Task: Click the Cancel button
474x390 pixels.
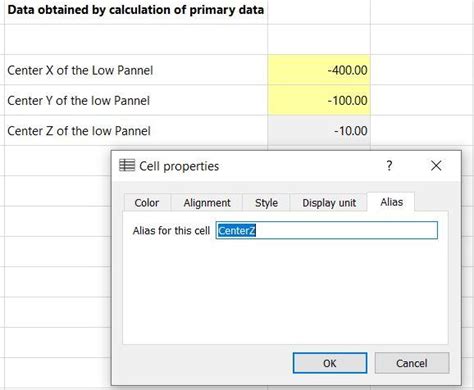Action: tap(412, 363)
